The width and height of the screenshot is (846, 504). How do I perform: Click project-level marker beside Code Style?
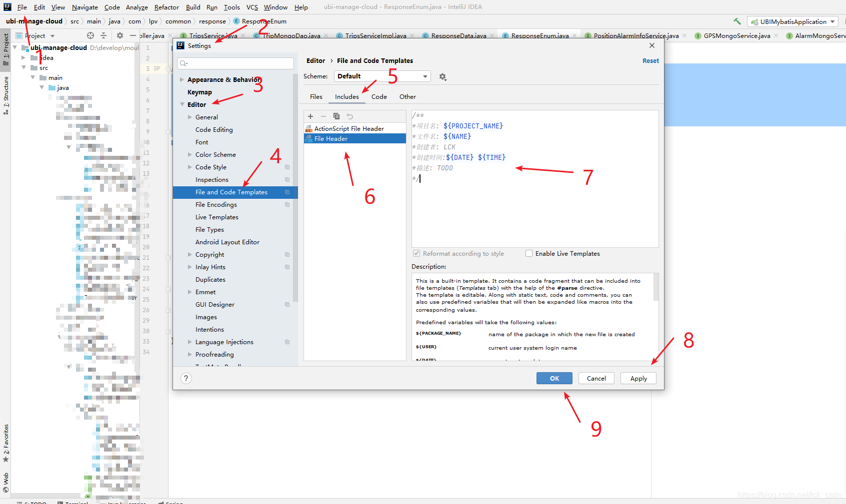[x=287, y=167]
